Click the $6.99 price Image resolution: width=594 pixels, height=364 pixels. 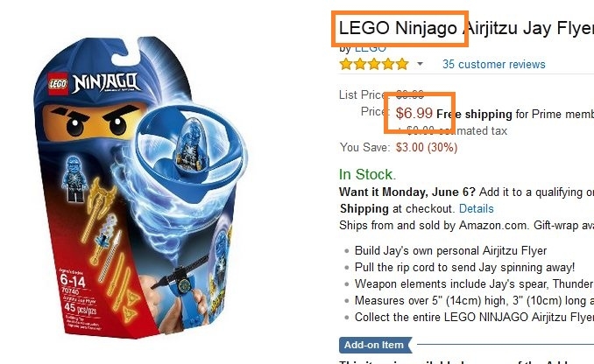pos(414,113)
